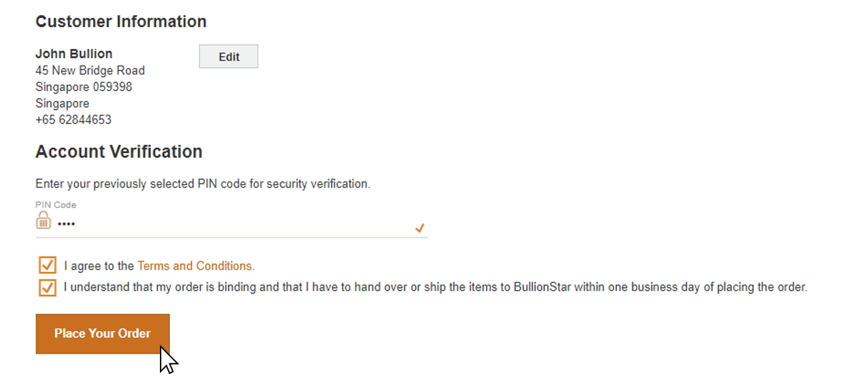The image size is (868, 383).
Task: Click the orange validation checkmark icon
Action: [420, 228]
